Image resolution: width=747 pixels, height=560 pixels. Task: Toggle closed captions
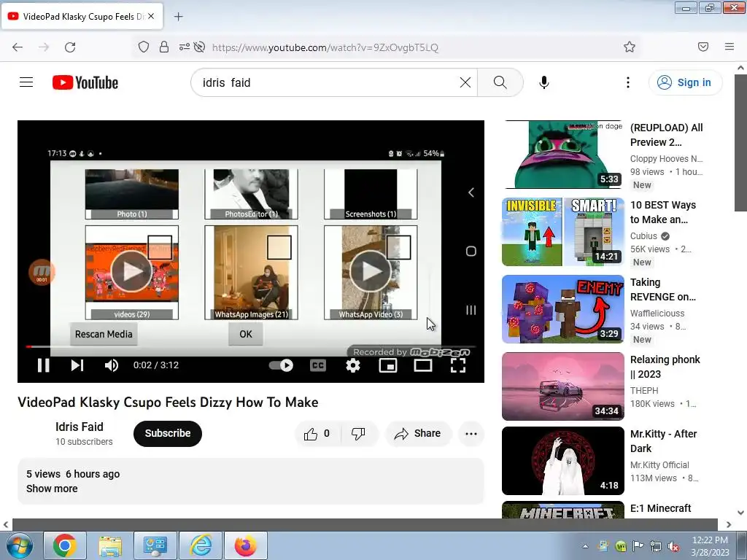tap(318, 365)
